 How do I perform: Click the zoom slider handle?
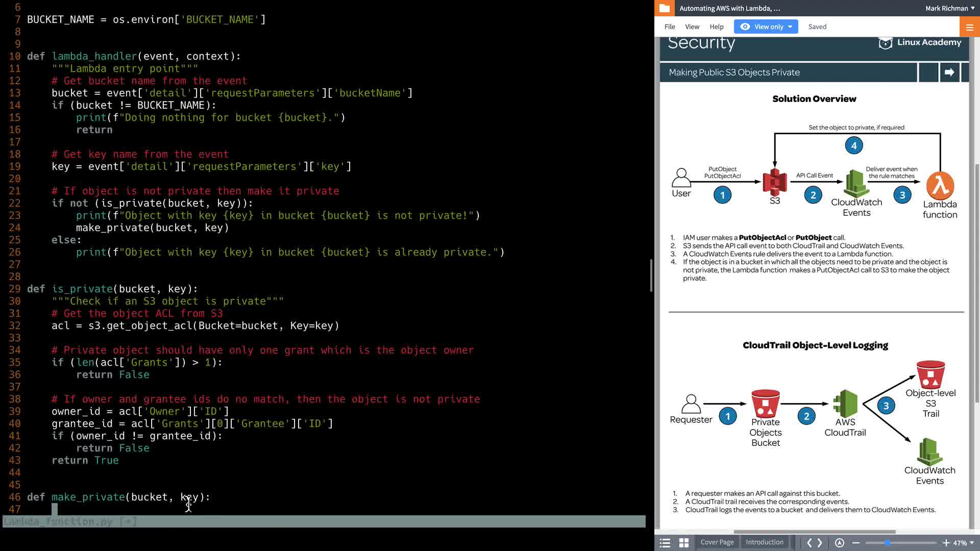point(888,543)
